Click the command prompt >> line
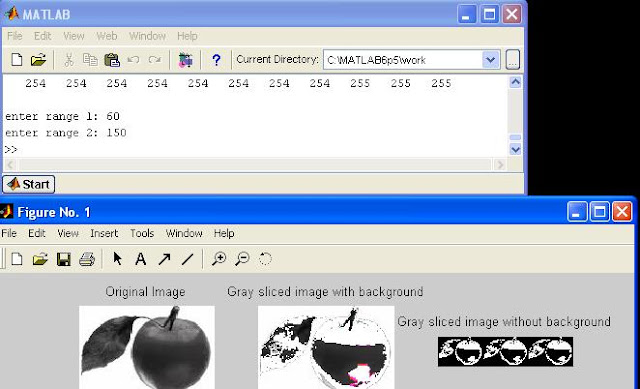640x389 pixels. (x=11, y=149)
